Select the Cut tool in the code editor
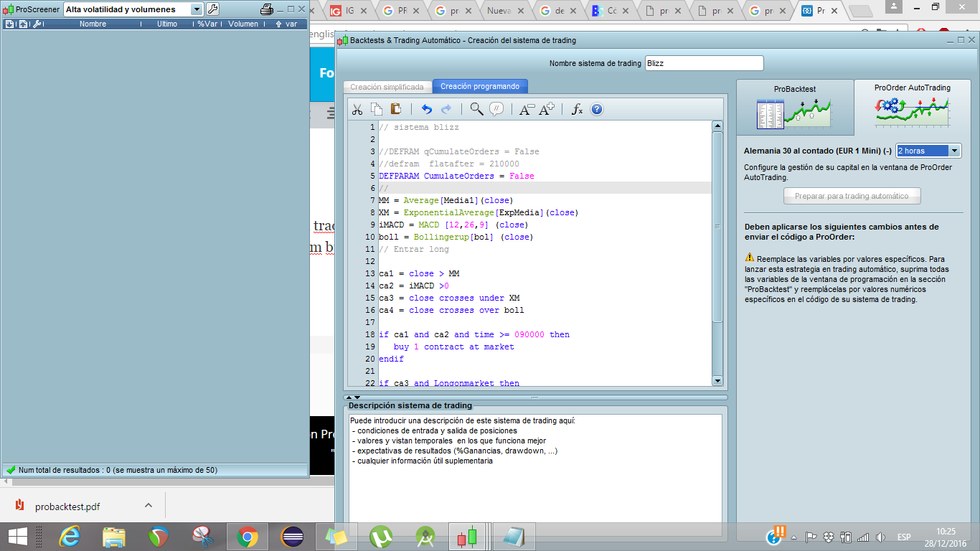980x551 pixels. tap(358, 109)
